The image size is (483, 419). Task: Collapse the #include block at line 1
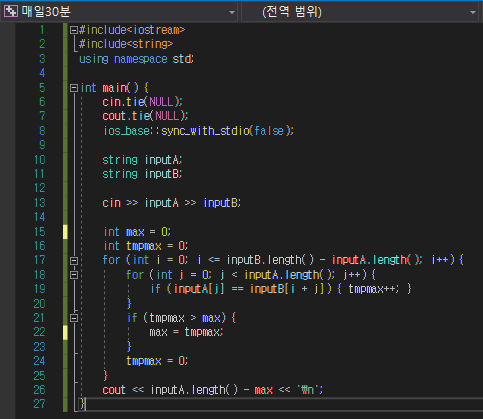coord(74,30)
